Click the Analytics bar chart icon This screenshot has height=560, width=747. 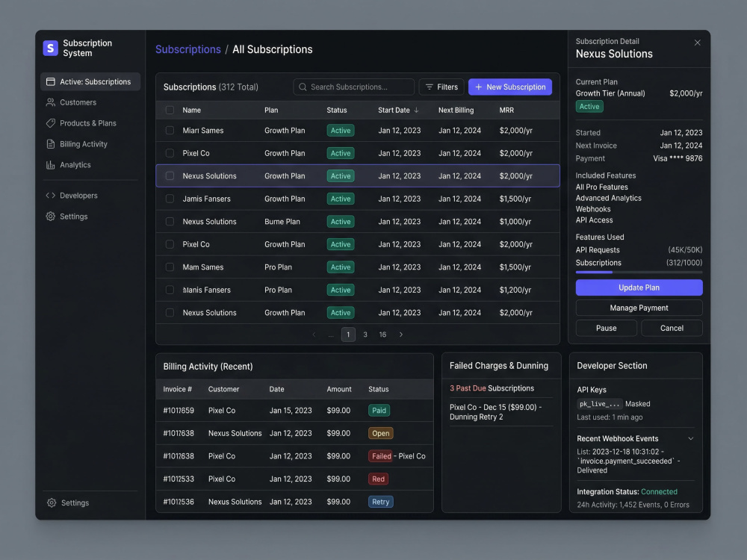click(51, 165)
